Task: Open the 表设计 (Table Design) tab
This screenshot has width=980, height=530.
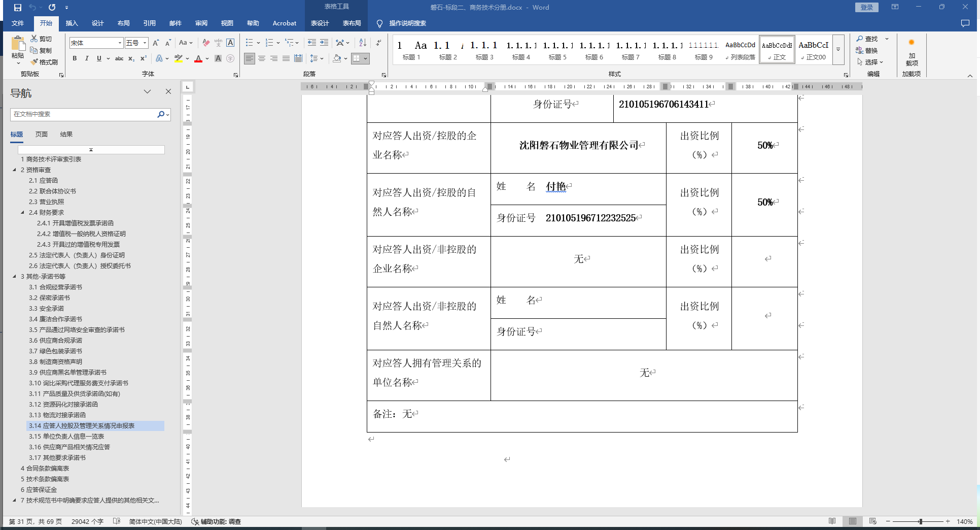Action: tap(320, 23)
